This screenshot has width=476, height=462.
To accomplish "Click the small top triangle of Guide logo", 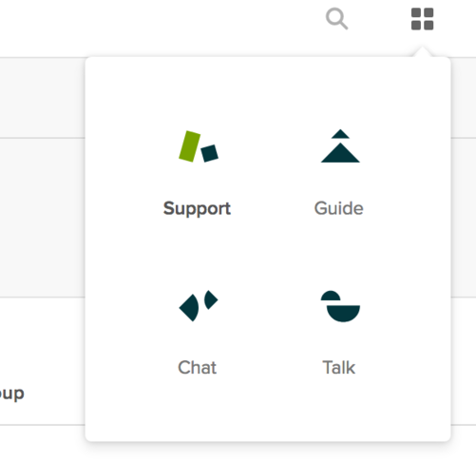I will pos(340,134).
